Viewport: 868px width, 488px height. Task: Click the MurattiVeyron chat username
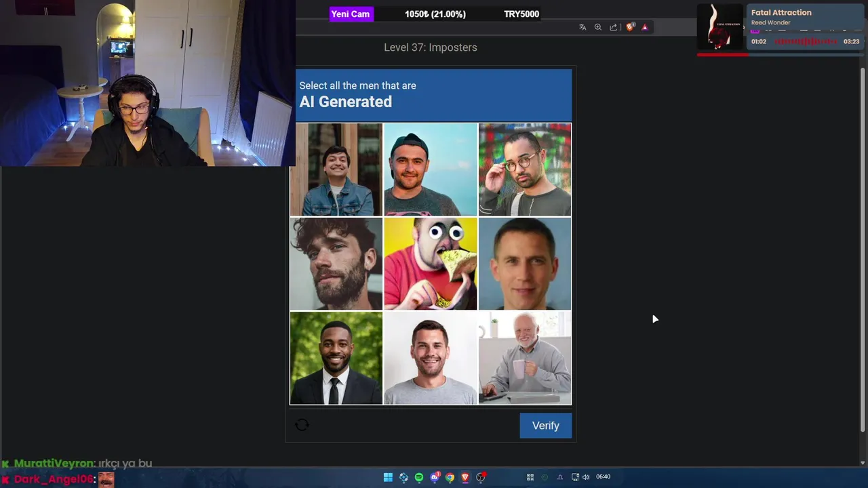point(54,464)
